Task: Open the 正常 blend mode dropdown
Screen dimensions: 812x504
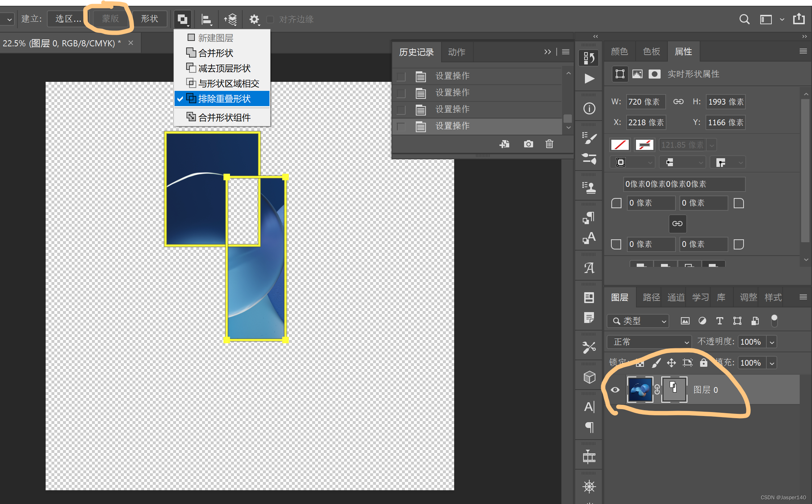Action: tap(649, 342)
